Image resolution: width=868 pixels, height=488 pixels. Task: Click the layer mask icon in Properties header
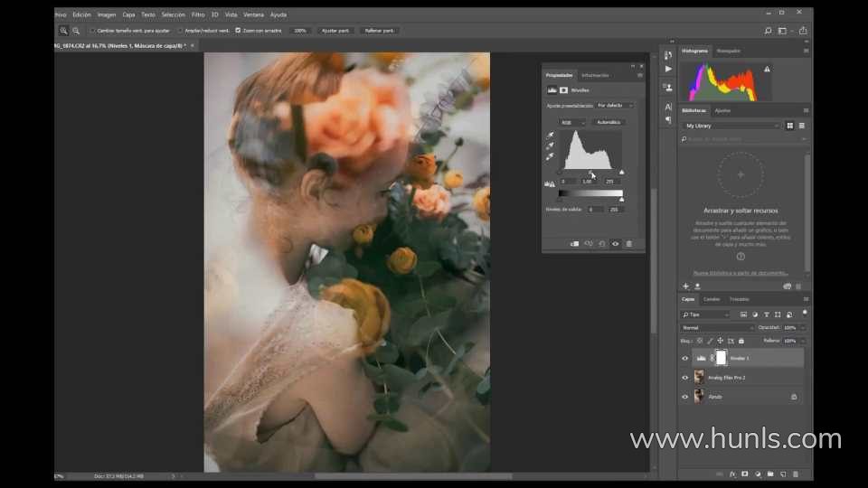[x=563, y=90]
